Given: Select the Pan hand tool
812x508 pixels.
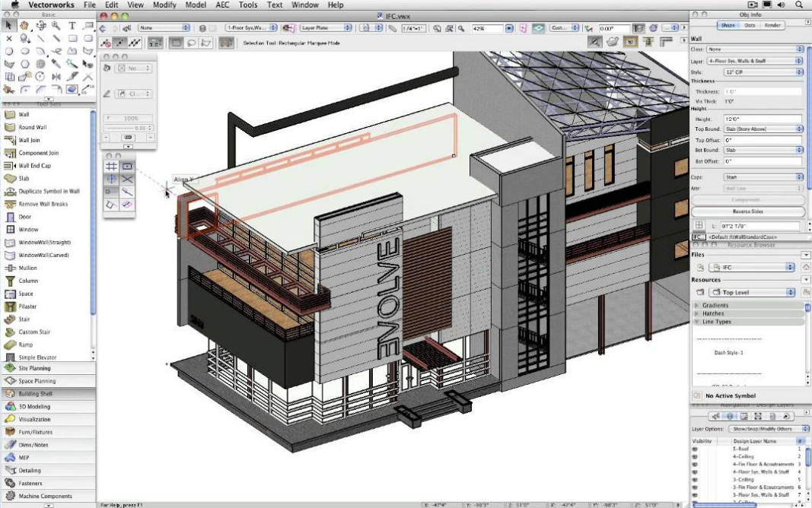Looking at the screenshot, I should point(24,25).
